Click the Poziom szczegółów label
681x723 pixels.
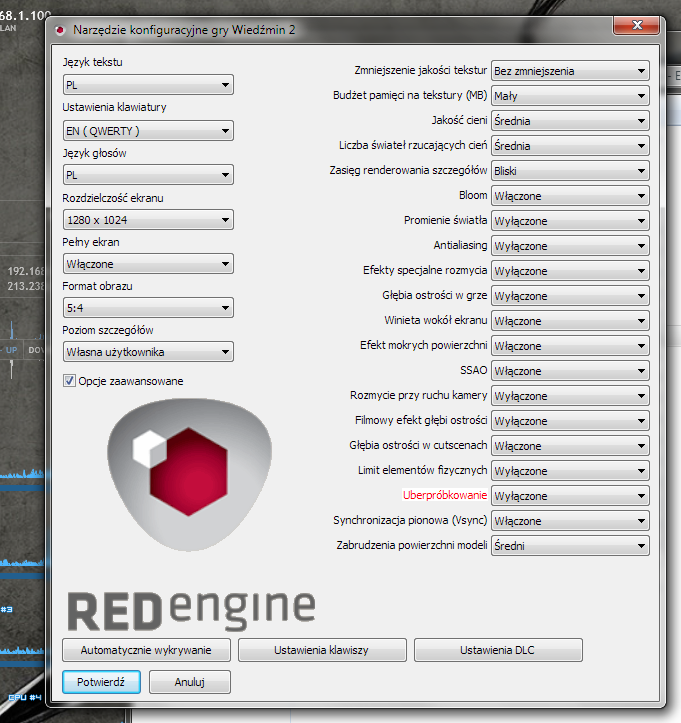pyautogui.click(x=108, y=330)
